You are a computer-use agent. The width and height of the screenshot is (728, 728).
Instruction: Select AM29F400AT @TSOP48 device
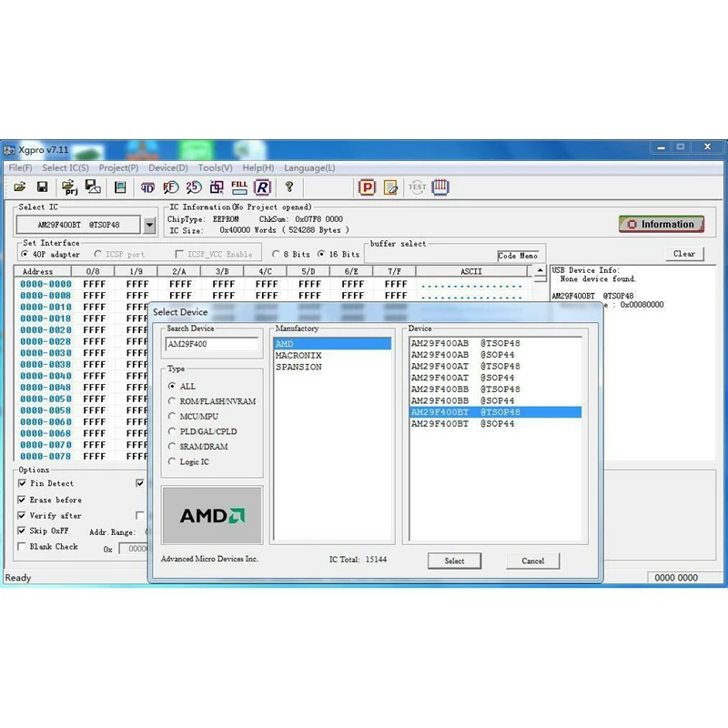point(495,367)
